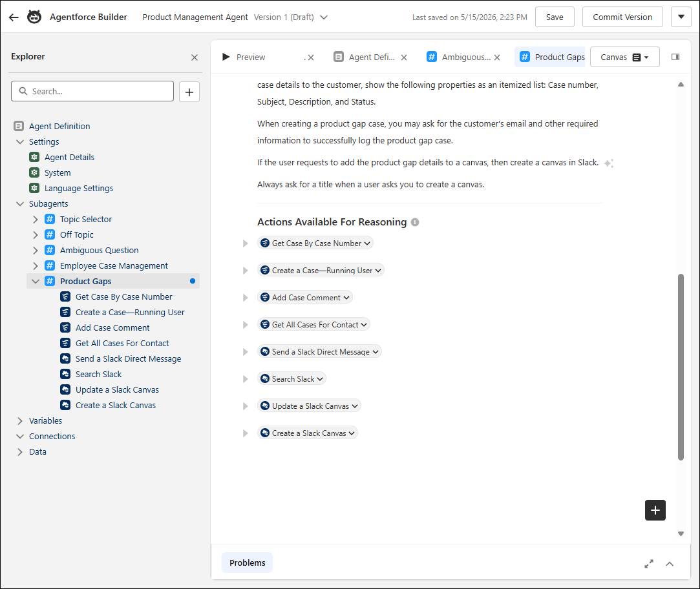Image resolution: width=700 pixels, height=589 pixels.
Task: Expand the Add Case Comment action triangle
Action: click(x=245, y=298)
